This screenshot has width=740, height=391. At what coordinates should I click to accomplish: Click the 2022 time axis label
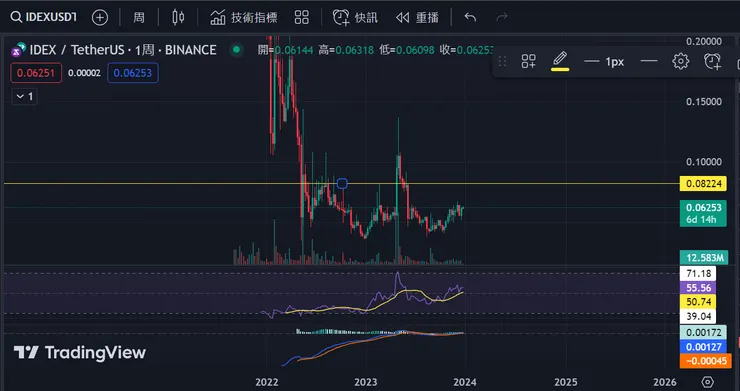coord(267,382)
